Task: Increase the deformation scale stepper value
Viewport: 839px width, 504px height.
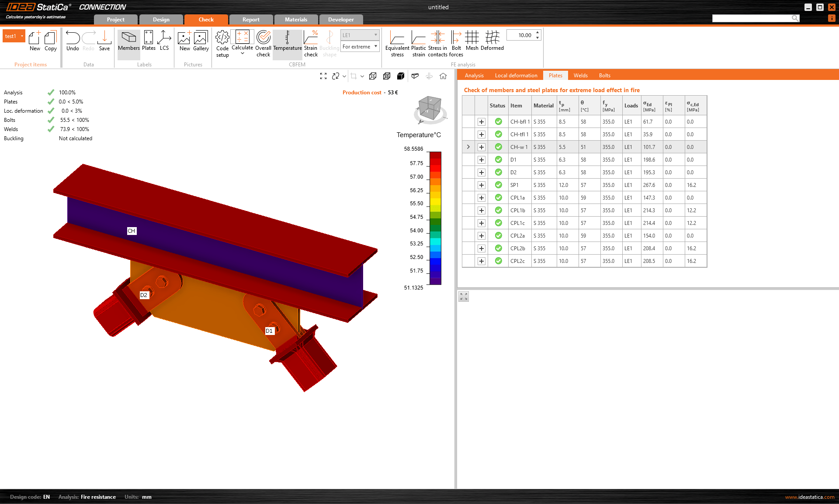Action: (x=537, y=32)
